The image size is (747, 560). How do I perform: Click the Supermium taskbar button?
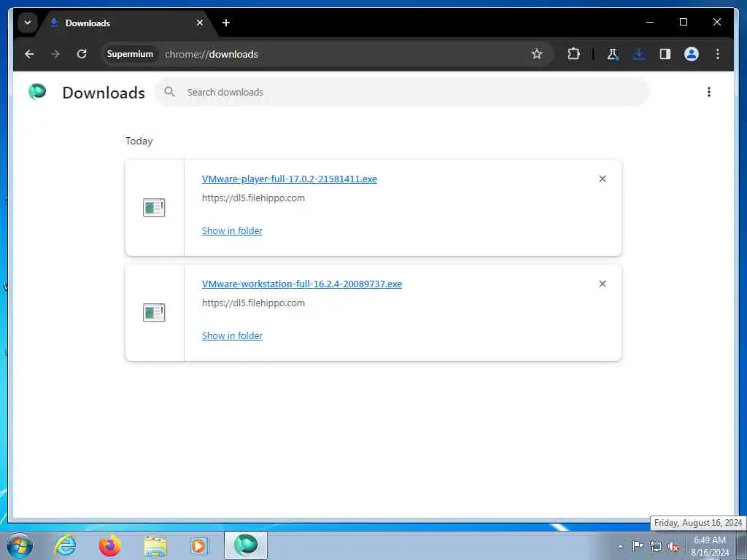coord(246,545)
